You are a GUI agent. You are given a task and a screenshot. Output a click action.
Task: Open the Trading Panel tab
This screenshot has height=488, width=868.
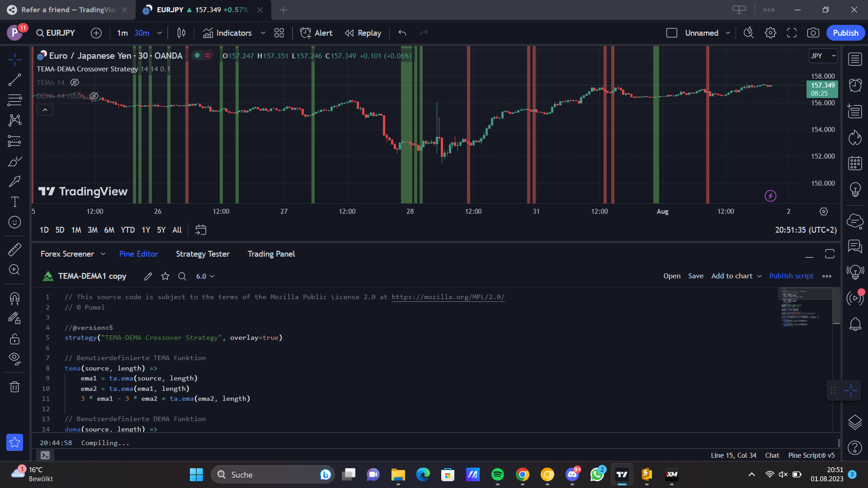pyautogui.click(x=271, y=254)
